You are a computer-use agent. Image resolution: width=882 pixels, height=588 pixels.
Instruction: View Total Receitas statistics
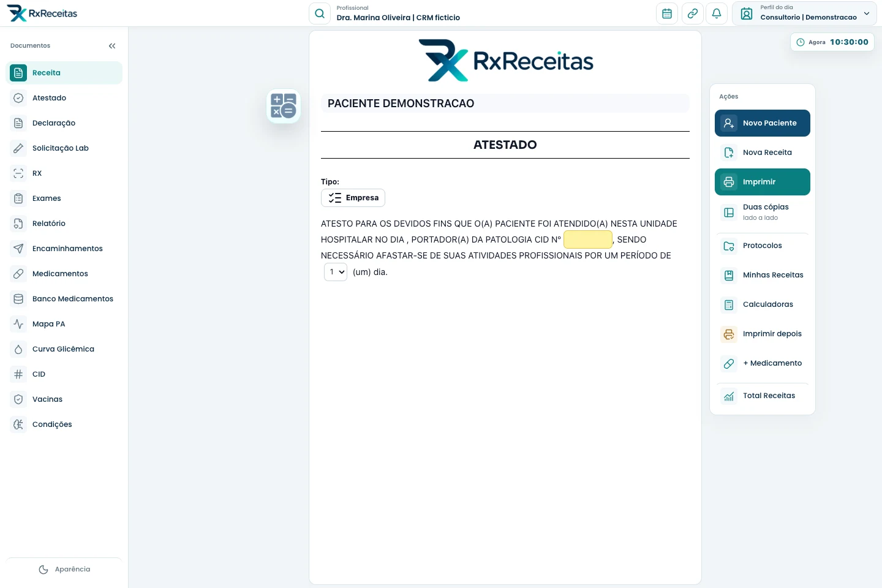(x=763, y=396)
